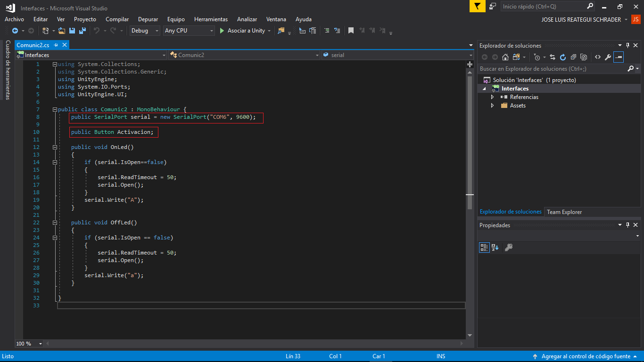Start debugging with the green play icon
This screenshot has height=362, width=644.
click(222, 31)
